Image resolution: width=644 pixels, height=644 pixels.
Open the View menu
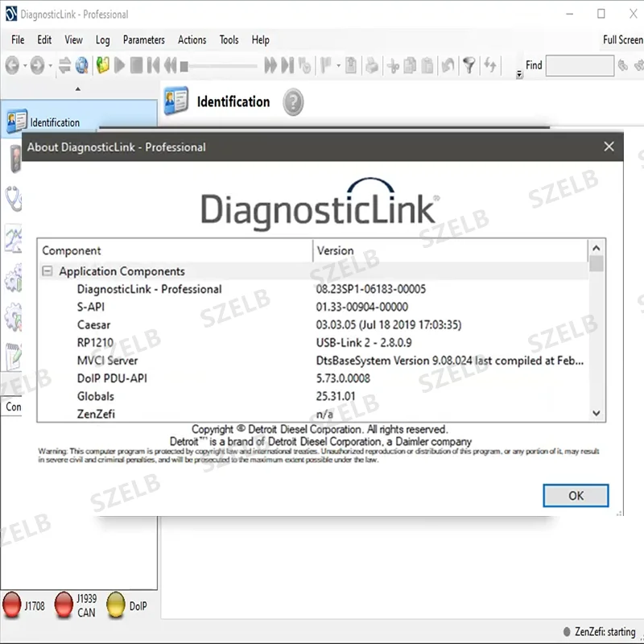click(x=73, y=39)
